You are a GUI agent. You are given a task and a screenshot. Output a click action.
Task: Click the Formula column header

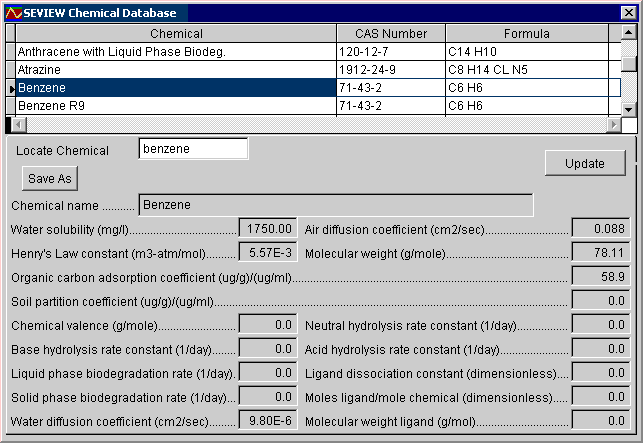527,33
